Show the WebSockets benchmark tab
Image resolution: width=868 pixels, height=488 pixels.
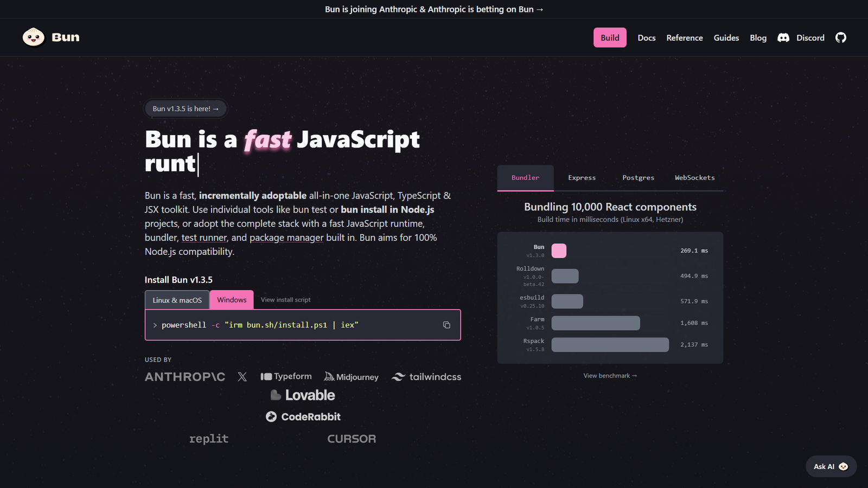[x=694, y=178]
